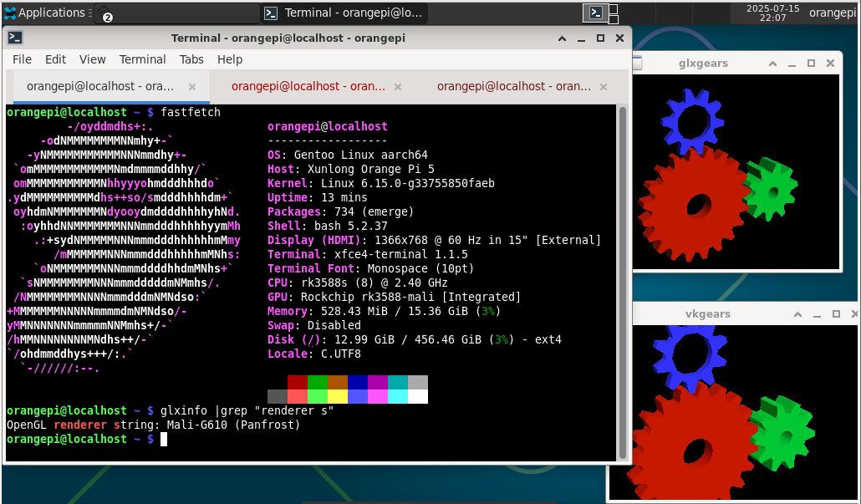
Task: Open the Tabs menu
Action: pos(191,59)
